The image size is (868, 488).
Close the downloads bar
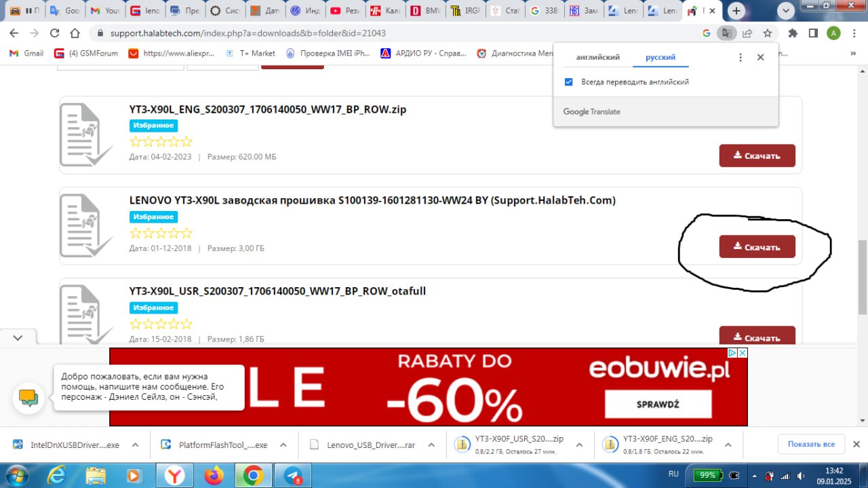pos(856,444)
